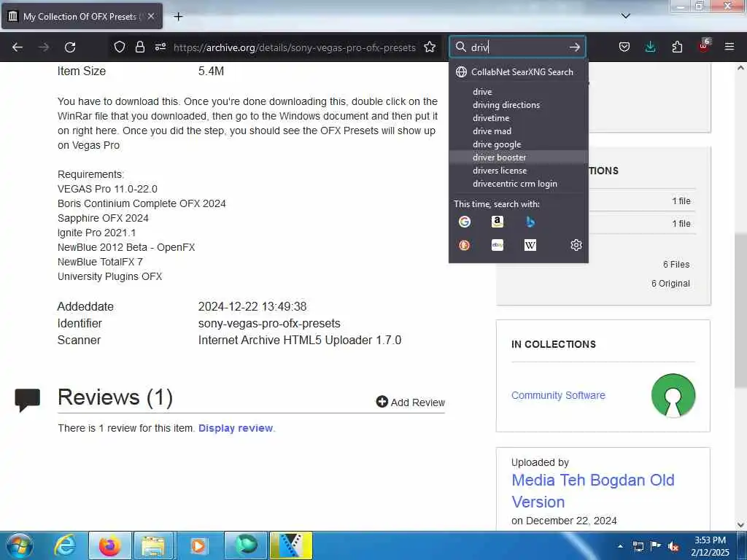
Task: Save page to Pocket
Action: [624, 47]
